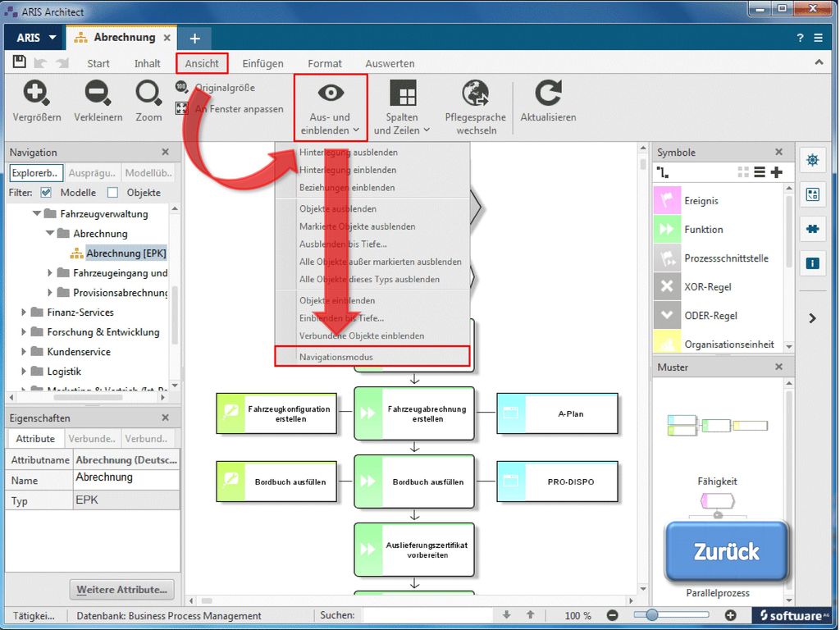840x630 pixels.
Task: Toggle the Objekte filter checkbox
Action: coord(112,192)
